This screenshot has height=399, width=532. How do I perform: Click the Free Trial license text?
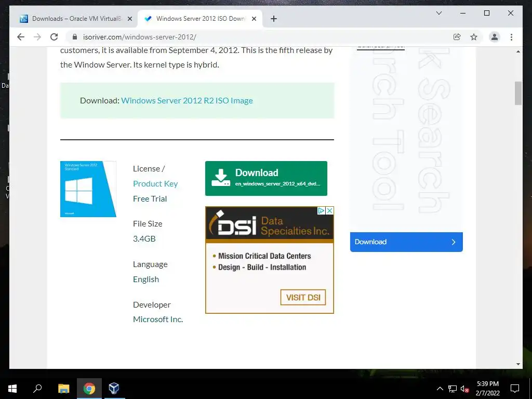[150, 198]
